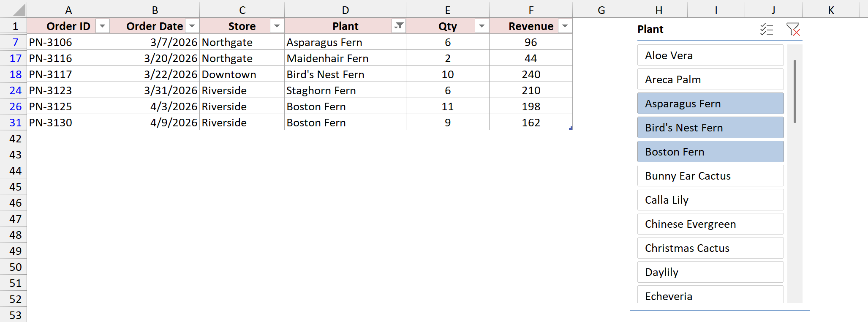Click the Plant slicer title

[650, 29]
